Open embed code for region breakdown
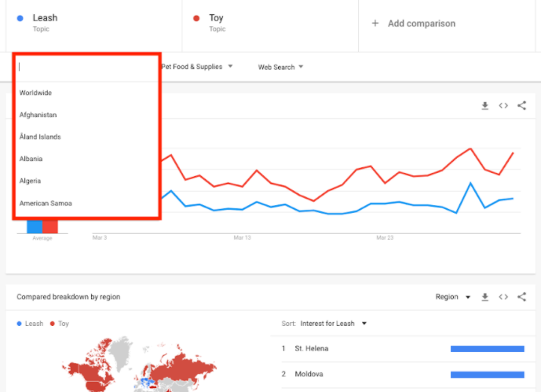541x392 pixels. pos(503,297)
